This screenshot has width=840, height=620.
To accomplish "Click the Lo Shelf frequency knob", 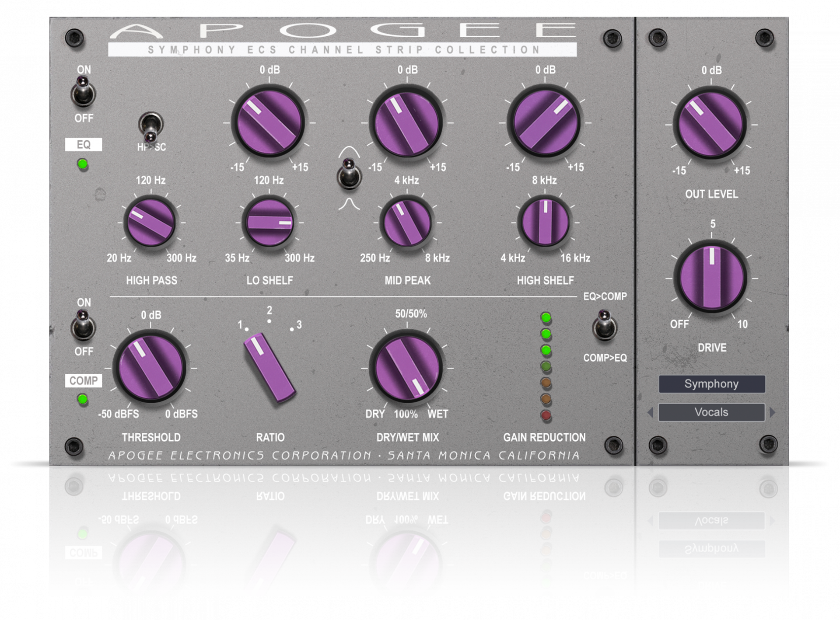I will pos(269,223).
